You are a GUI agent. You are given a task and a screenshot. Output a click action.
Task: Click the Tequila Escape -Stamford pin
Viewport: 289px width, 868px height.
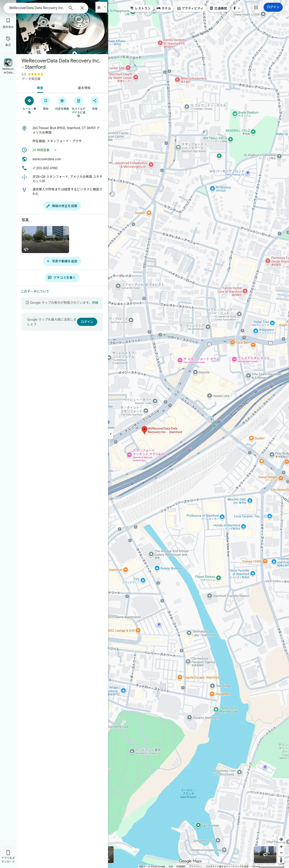coord(180,677)
